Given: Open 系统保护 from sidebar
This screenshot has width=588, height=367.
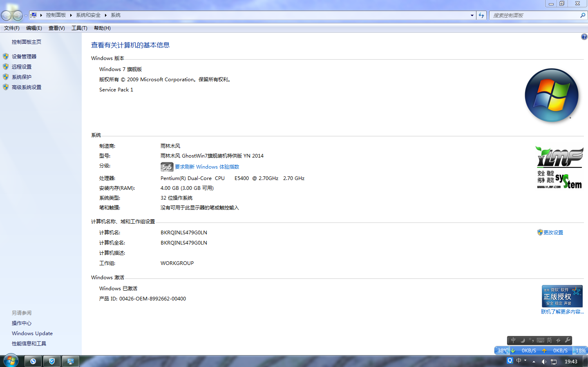Looking at the screenshot, I should click(x=22, y=77).
